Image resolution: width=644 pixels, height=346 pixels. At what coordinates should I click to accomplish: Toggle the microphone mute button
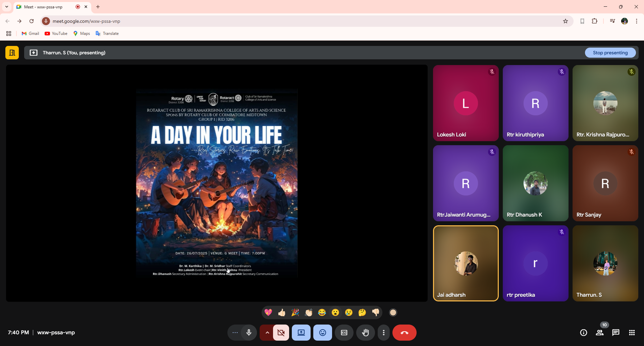(x=249, y=333)
